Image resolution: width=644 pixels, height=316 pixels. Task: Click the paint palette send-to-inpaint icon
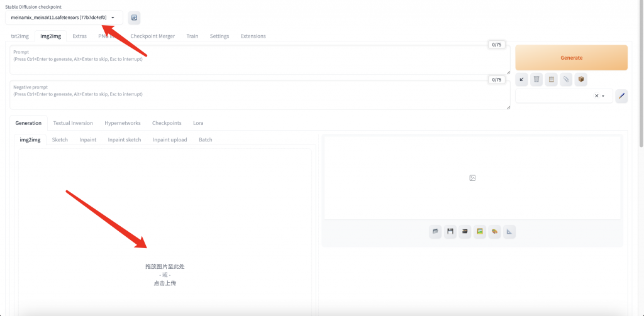[495, 232]
